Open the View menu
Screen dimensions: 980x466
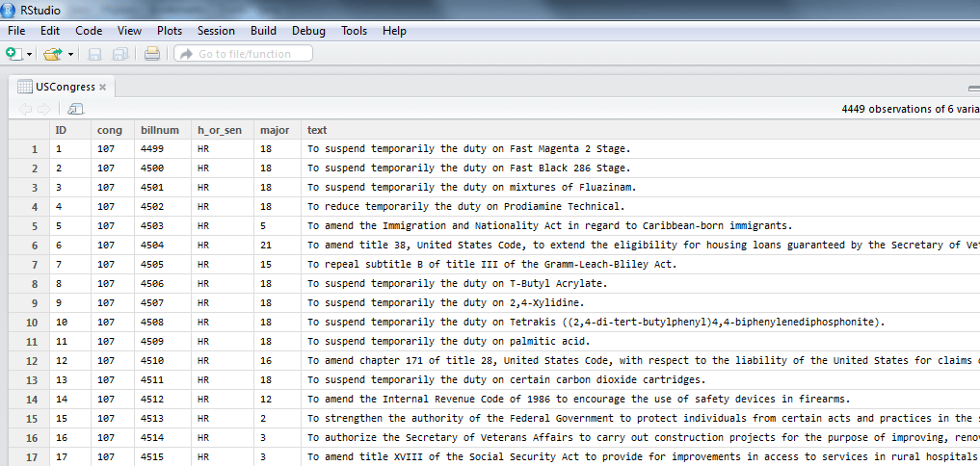pos(129,31)
